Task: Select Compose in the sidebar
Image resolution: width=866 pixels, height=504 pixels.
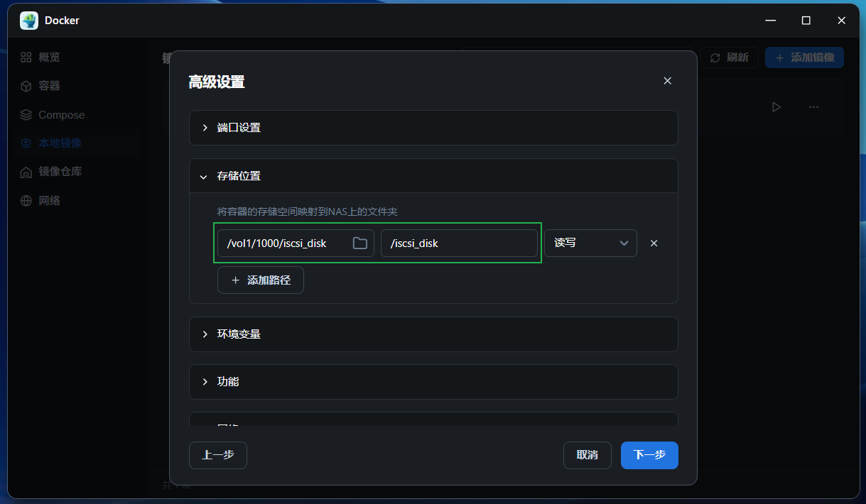Action: point(61,115)
